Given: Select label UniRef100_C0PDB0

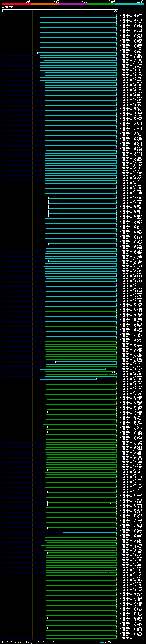Looking at the screenshot, I should click(131, 53).
